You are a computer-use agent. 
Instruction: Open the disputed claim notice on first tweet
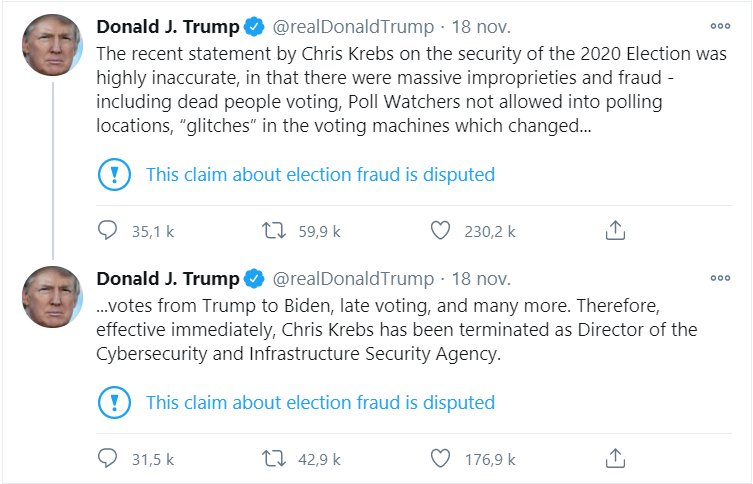click(320, 175)
